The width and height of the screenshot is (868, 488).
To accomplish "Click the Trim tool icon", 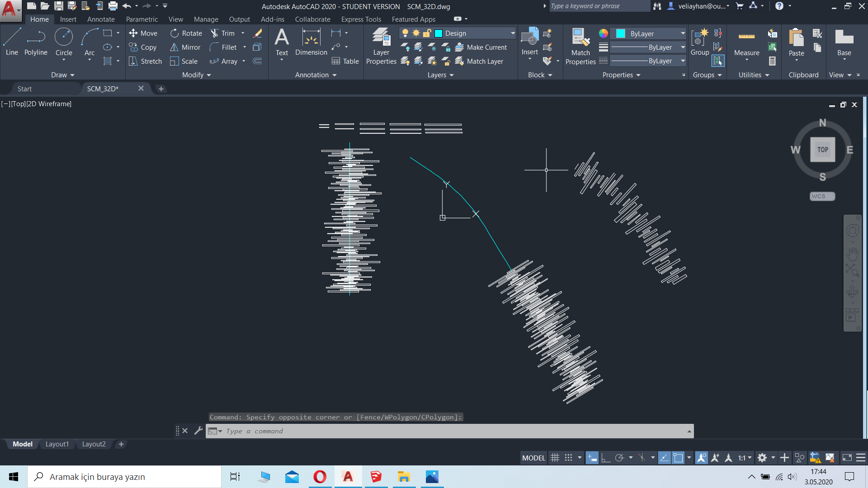I will (x=215, y=33).
